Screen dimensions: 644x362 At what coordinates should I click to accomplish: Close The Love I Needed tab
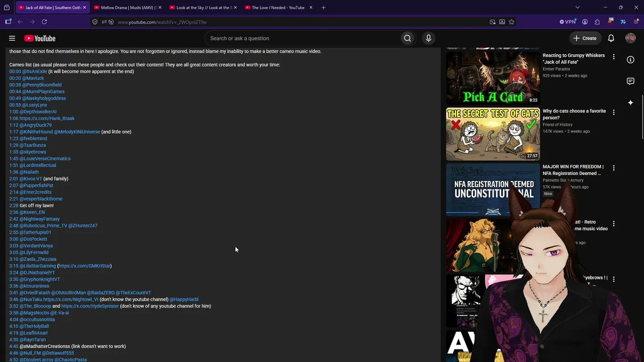tap(311, 8)
